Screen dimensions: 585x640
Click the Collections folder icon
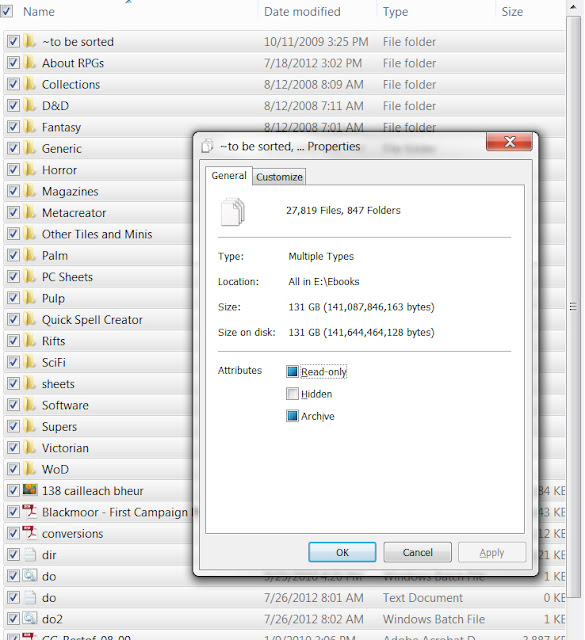point(29,84)
